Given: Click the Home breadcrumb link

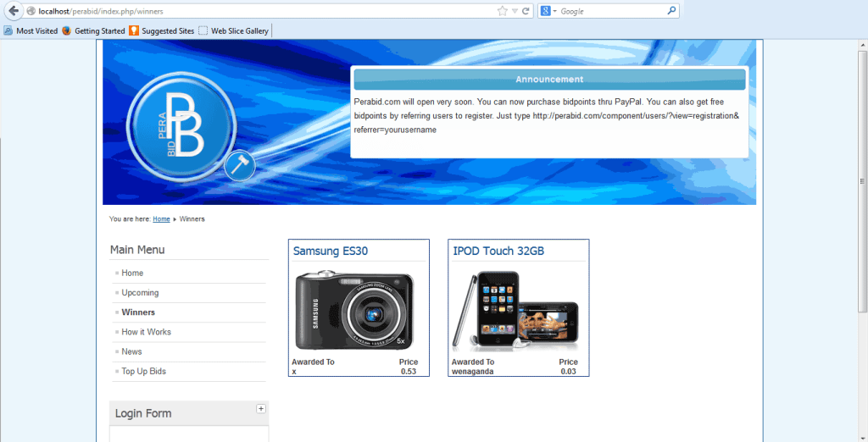Looking at the screenshot, I should point(161,219).
